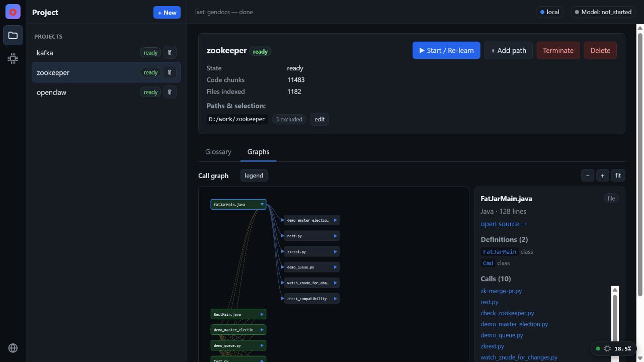The height and width of the screenshot is (362, 644).
Task: Expand the green demo_queue.py node arrow
Action: pyautogui.click(x=262, y=345)
